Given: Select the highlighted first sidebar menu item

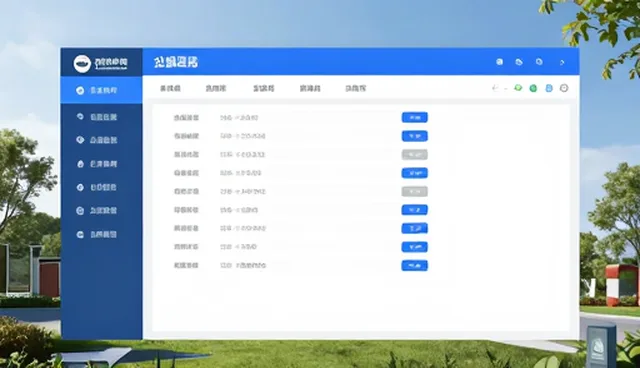Looking at the screenshot, I should [x=101, y=90].
